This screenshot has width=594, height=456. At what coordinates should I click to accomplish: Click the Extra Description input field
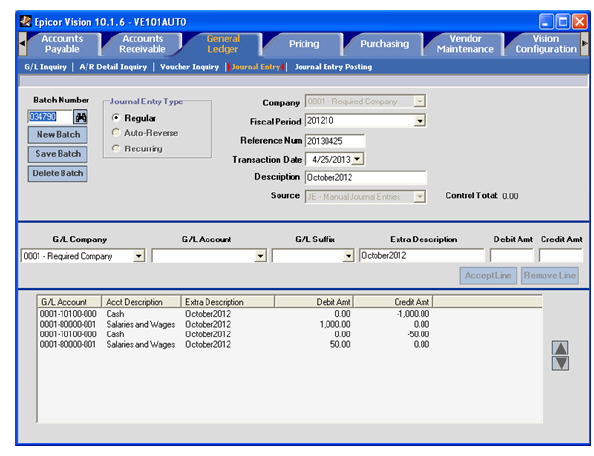pyautogui.click(x=422, y=256)
